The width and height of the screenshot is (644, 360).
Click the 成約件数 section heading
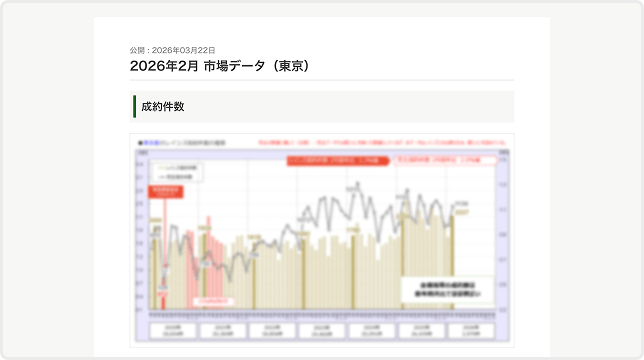click(163, 107)
